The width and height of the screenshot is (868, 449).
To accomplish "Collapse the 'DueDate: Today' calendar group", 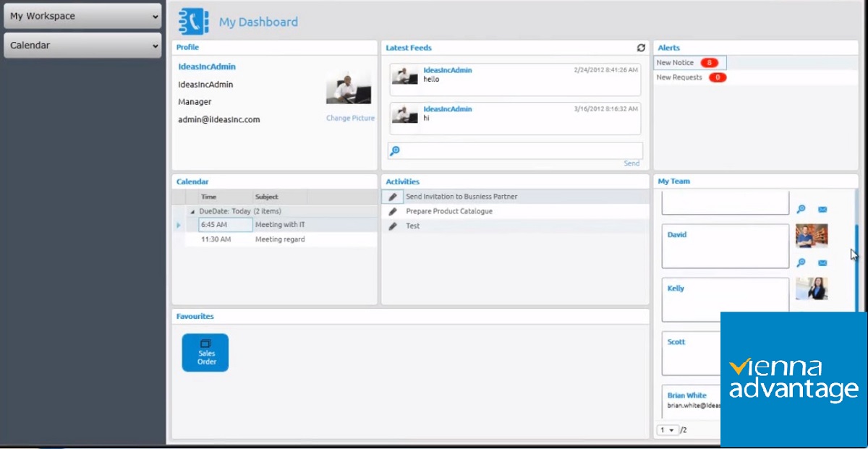I will click(192, 210).
